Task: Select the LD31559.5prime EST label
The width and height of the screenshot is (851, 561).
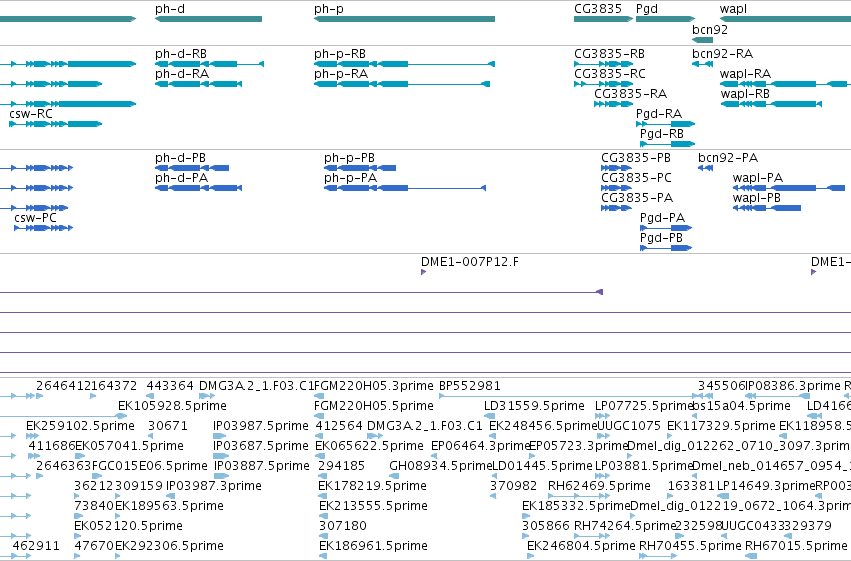Action: point(534,406)
